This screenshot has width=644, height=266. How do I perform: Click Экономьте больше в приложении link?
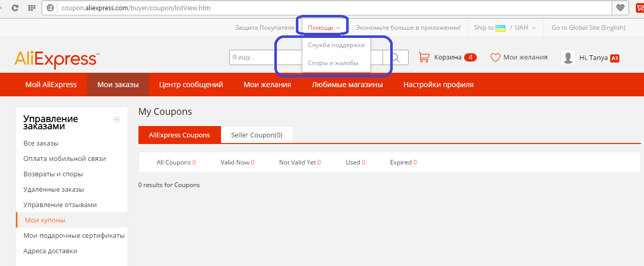point(408,28)
